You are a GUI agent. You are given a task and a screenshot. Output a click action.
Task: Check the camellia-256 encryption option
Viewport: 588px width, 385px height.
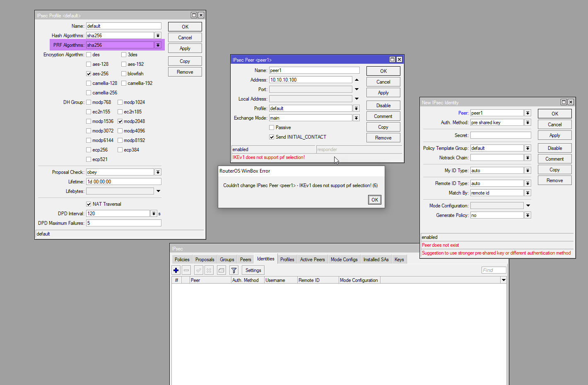(x=89, y=93)
